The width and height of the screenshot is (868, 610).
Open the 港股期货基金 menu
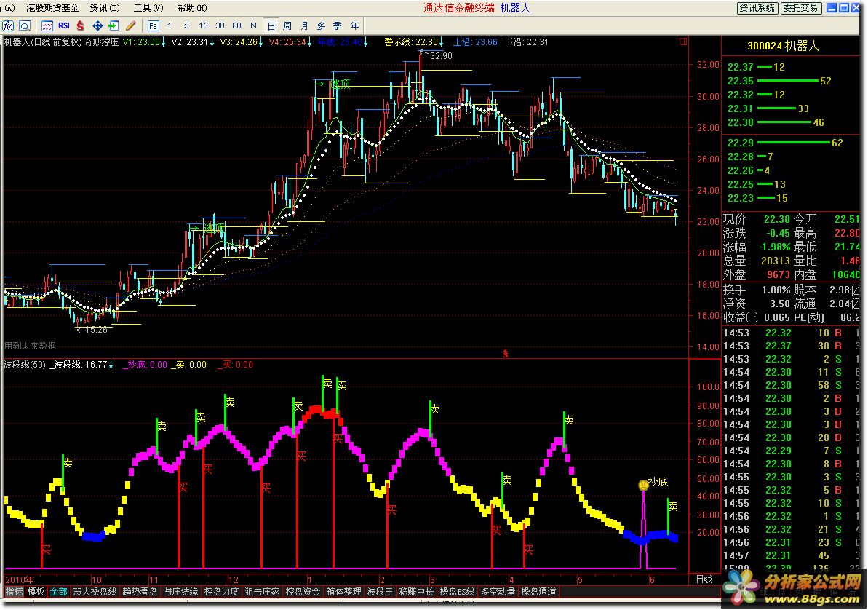point(52,8)
